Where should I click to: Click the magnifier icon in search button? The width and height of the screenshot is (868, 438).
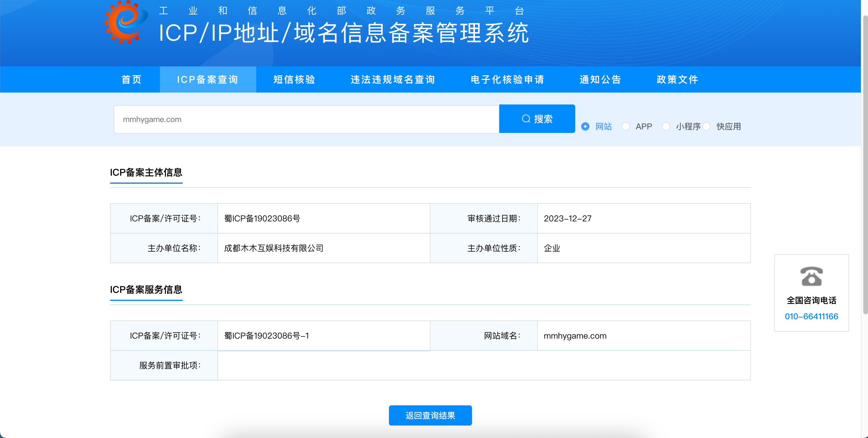point(526,119)
